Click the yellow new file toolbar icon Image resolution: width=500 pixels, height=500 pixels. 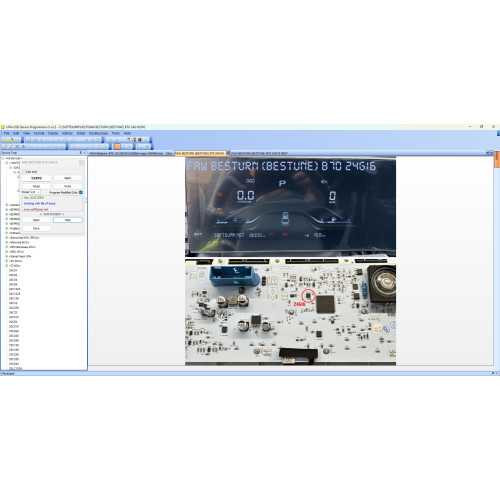5,140
